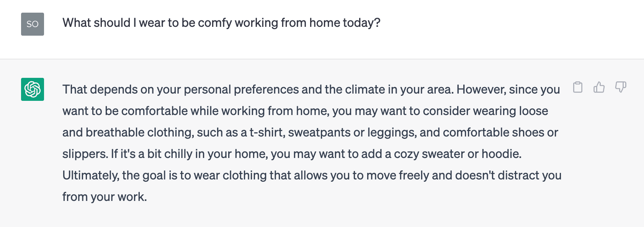This screenshot has width=644, height=227.
Task: Click the word 'Ultimately,' in the reply
Action: (91, 176)
